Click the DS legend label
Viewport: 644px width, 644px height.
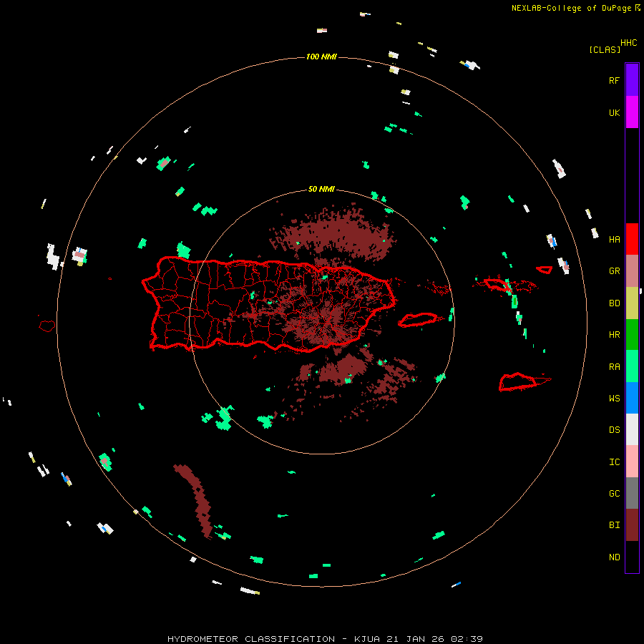click(x=614, y=430)
